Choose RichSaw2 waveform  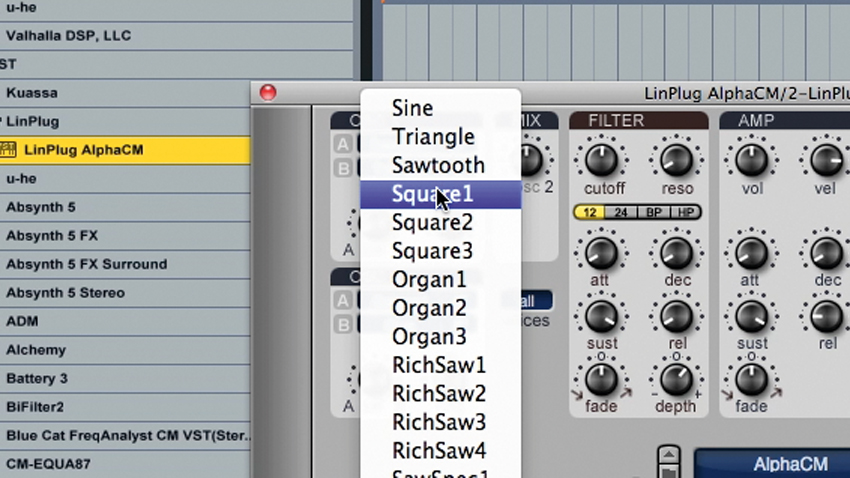click(440, 394)
